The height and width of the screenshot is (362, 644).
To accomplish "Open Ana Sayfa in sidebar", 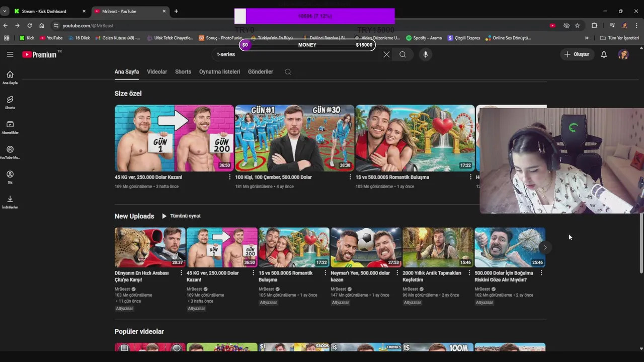I will point(10,77).
